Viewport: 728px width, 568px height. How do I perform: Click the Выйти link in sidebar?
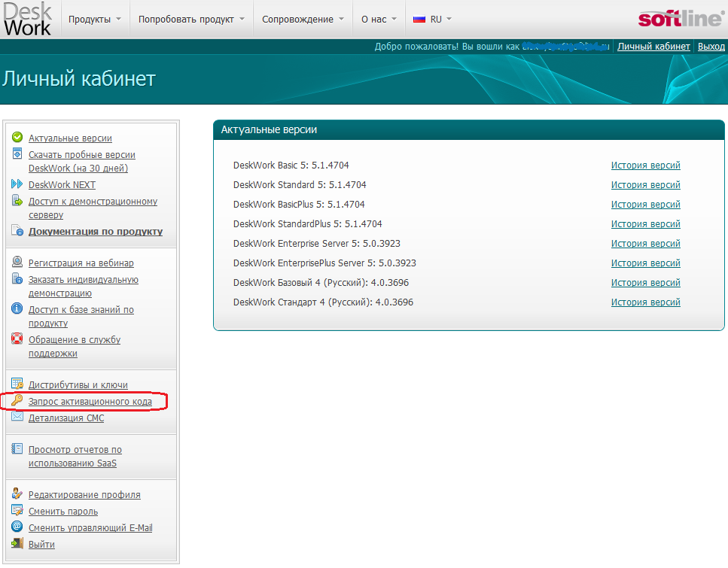point(41,545)
